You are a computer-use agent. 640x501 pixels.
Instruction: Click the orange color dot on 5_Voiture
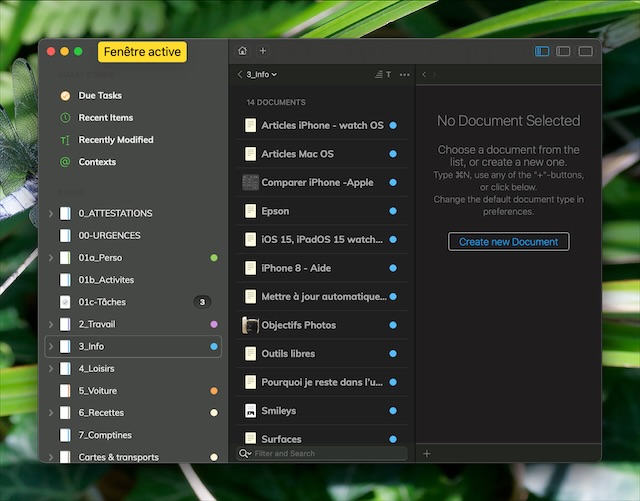pos(214,391)
